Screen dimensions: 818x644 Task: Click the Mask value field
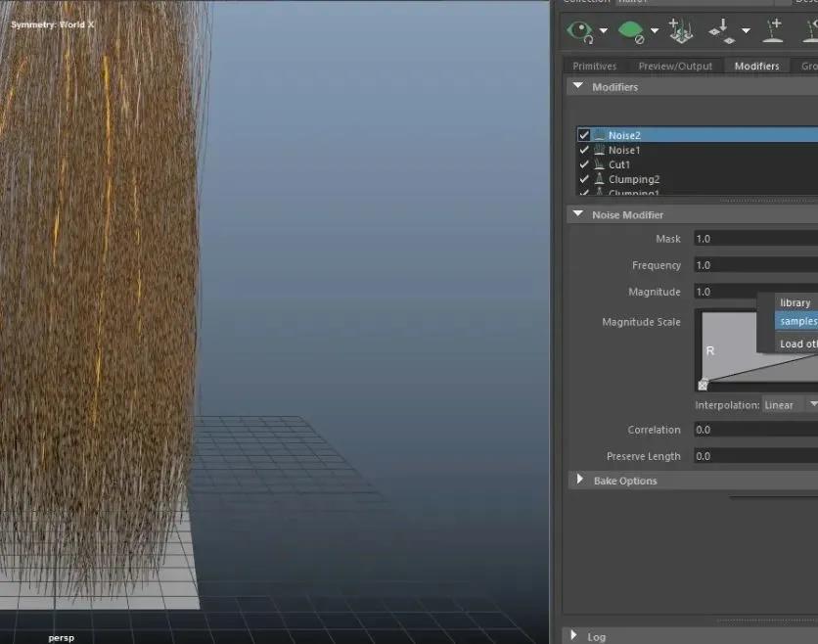[756, 239]
